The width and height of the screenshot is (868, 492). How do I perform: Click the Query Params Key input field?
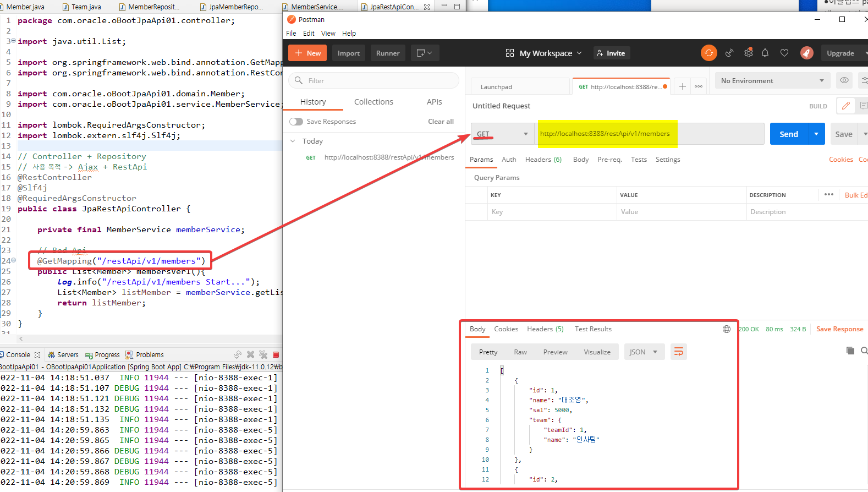[x=552, y=212]
